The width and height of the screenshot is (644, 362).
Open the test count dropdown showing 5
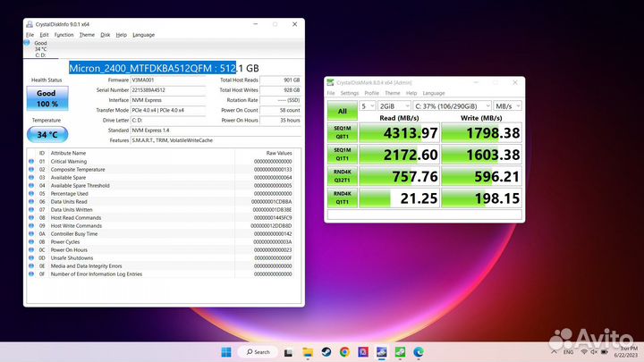pyautogui.click(x=368, y=105)
